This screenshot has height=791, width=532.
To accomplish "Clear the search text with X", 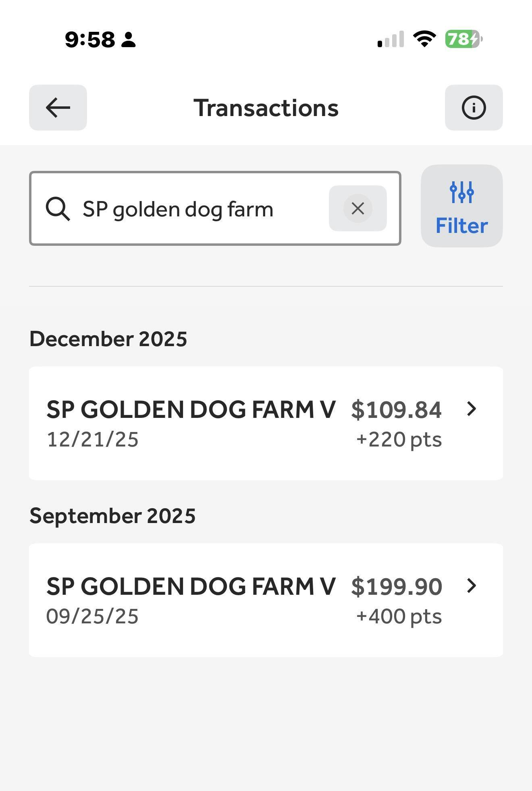I will [x=357, y=208].
